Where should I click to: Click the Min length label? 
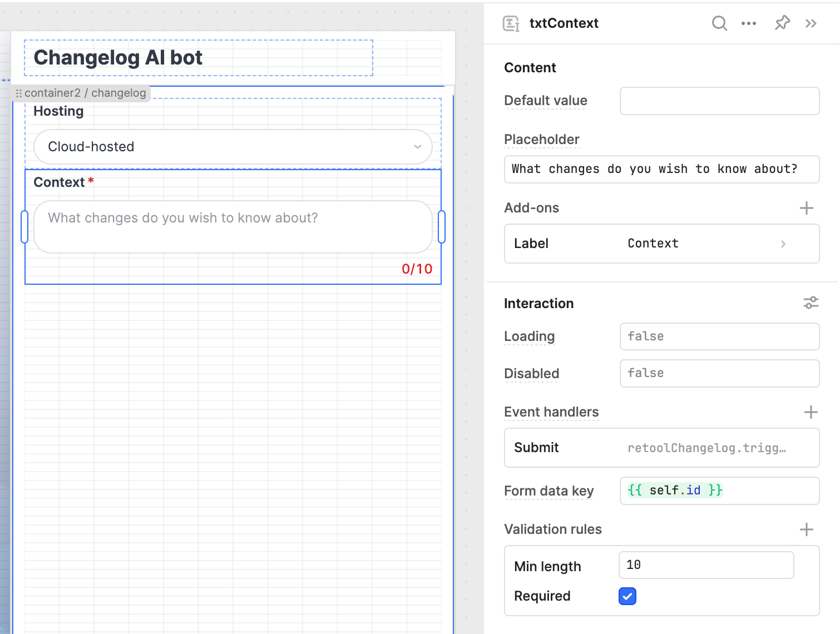[547, 567]
